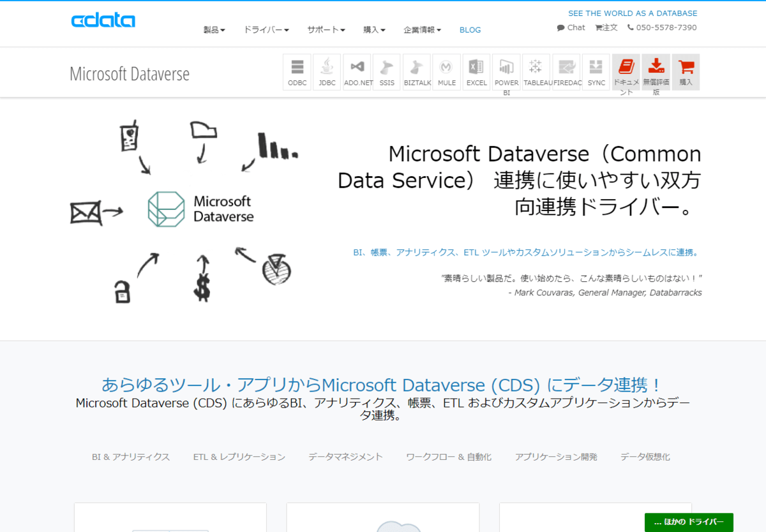Click the blue BI、帳票、アナリティクス subtitle text

tap(527, 253)
